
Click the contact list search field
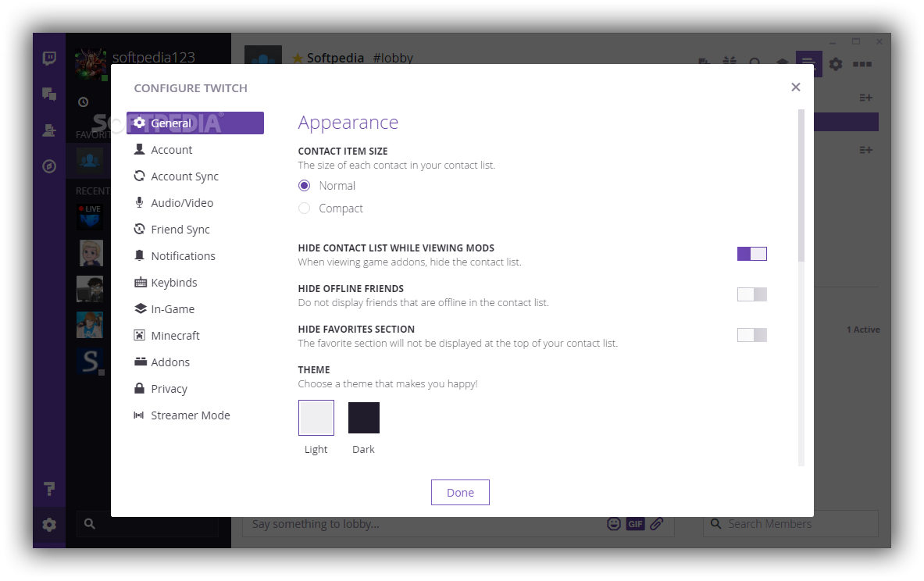tap(148, 524)
